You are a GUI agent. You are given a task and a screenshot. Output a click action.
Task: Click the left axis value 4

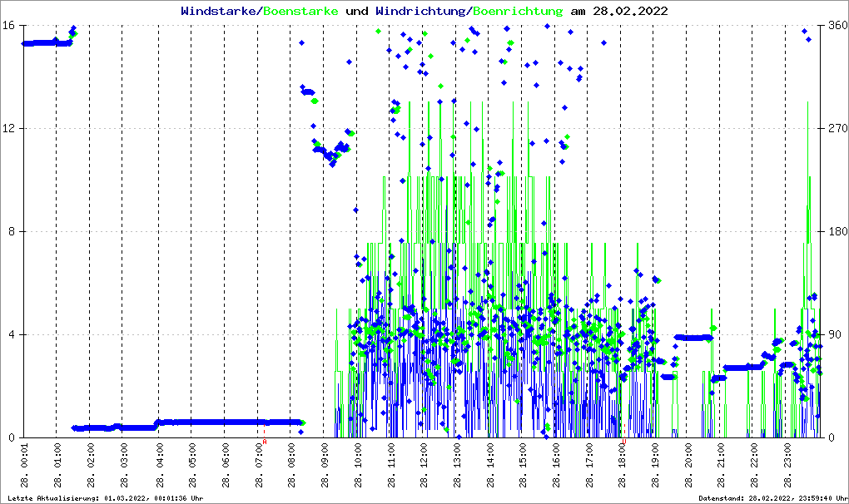click(x=11, y=334)
